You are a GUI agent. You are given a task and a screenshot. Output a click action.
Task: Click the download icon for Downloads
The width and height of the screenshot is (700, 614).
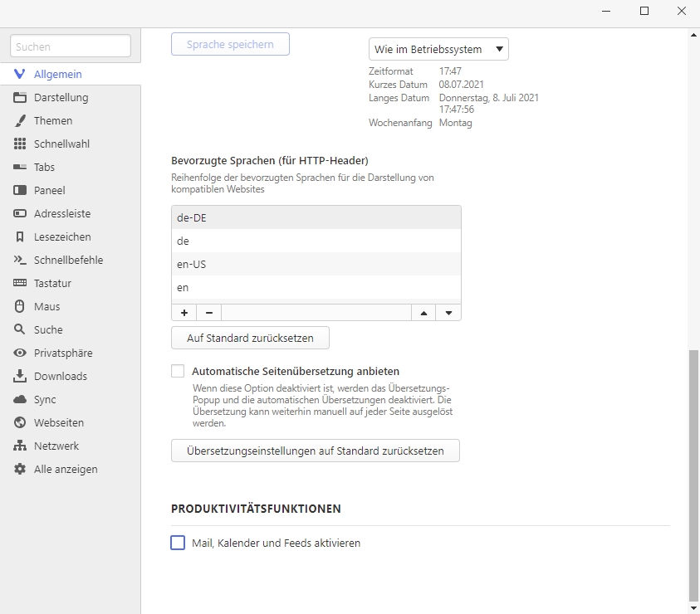click(20, 376)
